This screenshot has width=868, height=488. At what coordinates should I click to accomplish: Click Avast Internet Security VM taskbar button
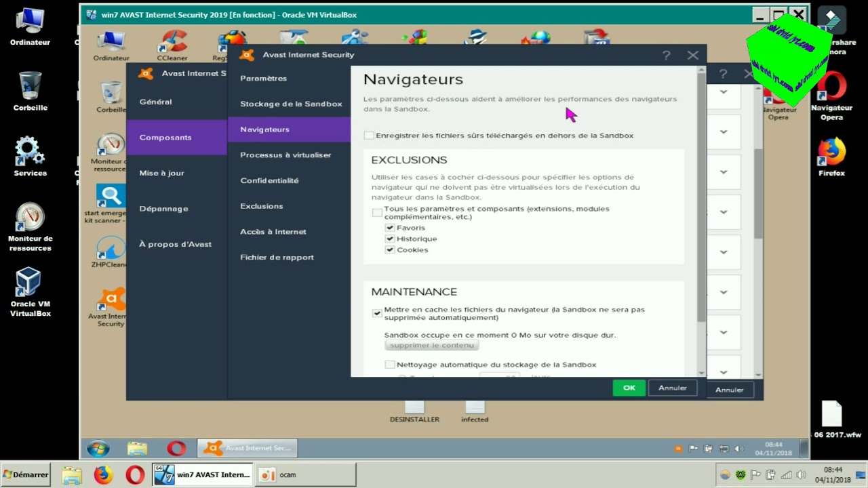[x=248, y=448]
